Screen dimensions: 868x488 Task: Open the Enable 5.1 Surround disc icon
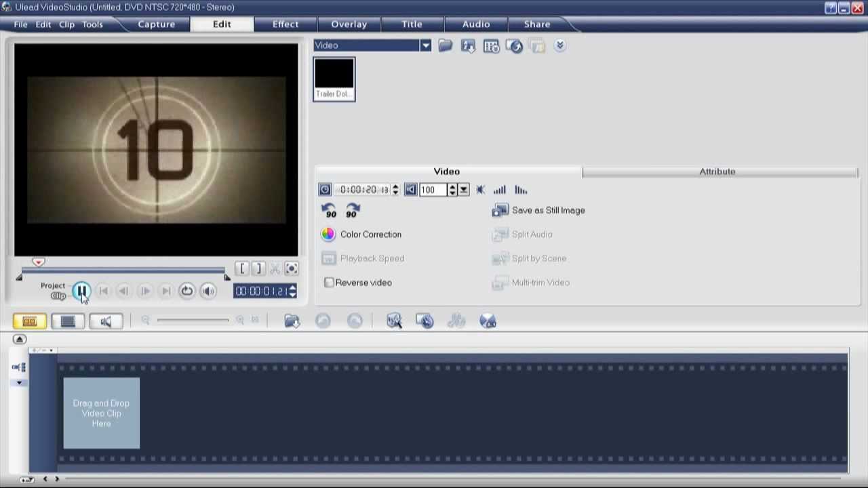click(488, 321)
